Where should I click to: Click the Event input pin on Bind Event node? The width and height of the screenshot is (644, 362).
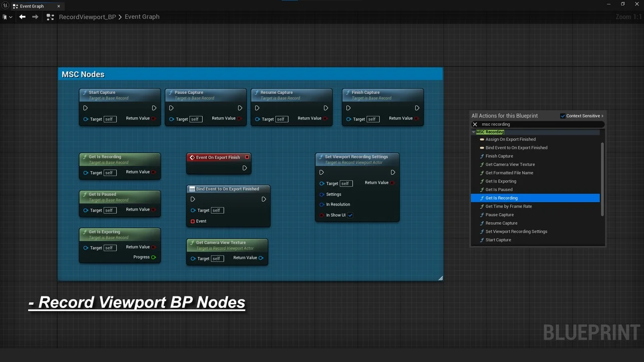pyautogui.click(x=193, y=221)
